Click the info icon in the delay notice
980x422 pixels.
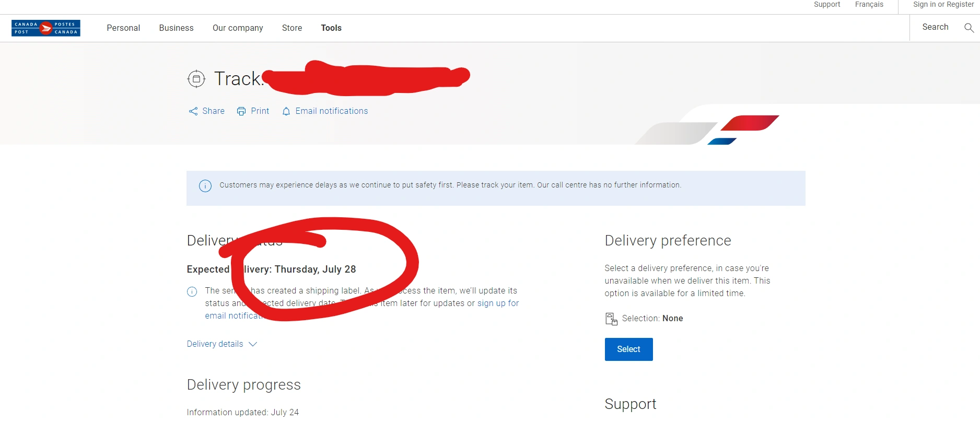(x=205, y=186)
